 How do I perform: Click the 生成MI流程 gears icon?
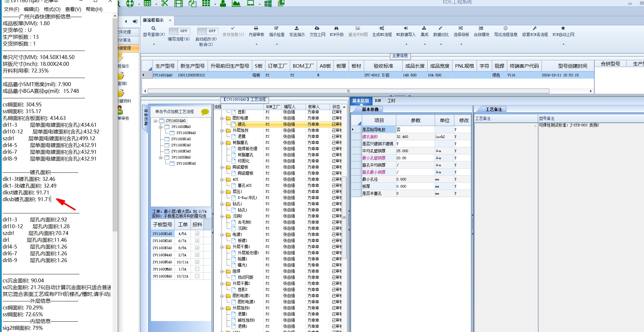click(382, 28)
